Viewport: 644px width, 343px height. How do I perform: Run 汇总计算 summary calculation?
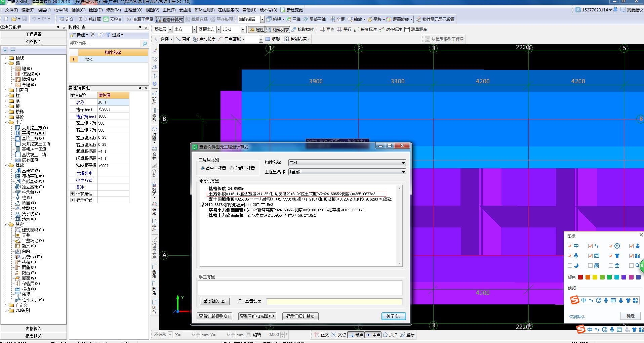click(x=89, y=19)
